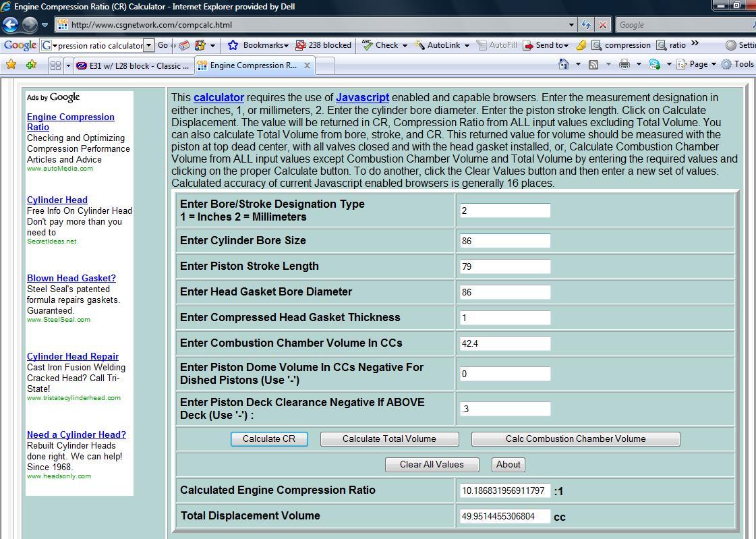Click the Compressed Head Gasket Thickness field

(505, 318)
